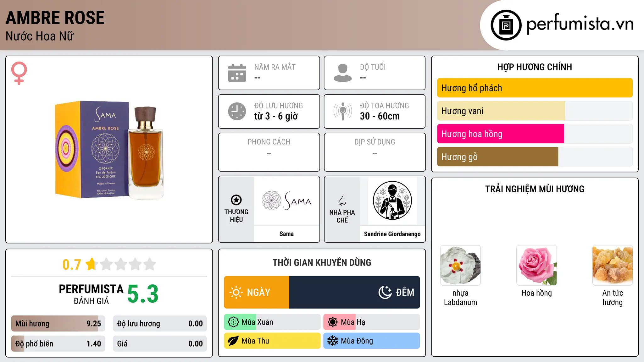Click the Sama brand name link
Screen dimensions: 644x362
tap(286, 234)
